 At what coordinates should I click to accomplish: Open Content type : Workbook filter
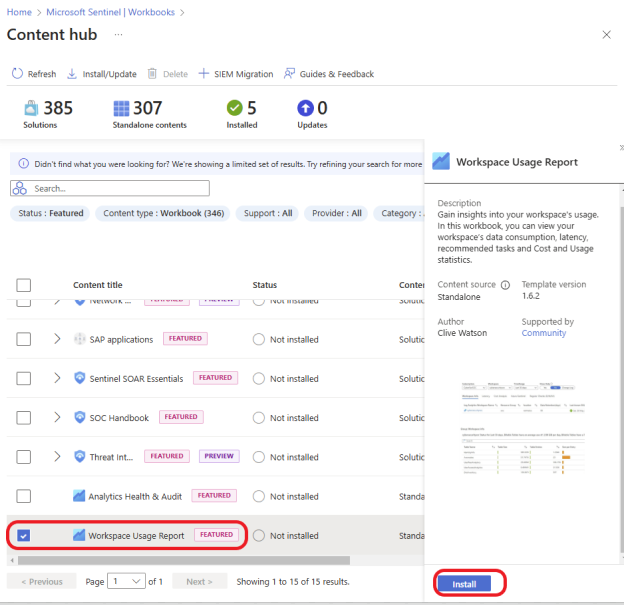coord(163,213)
